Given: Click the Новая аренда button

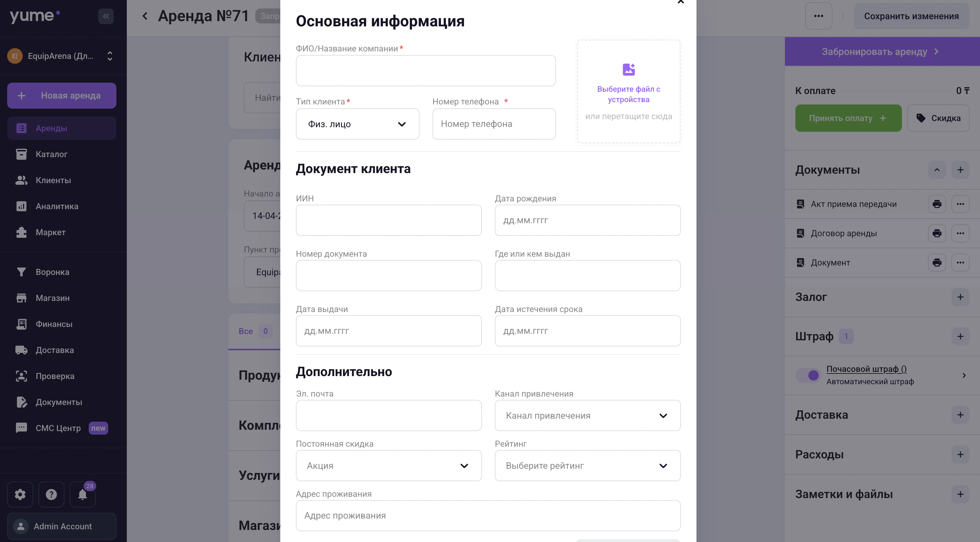Looking at the screenshot, I should pyautogui.click(x=62, y=96).
